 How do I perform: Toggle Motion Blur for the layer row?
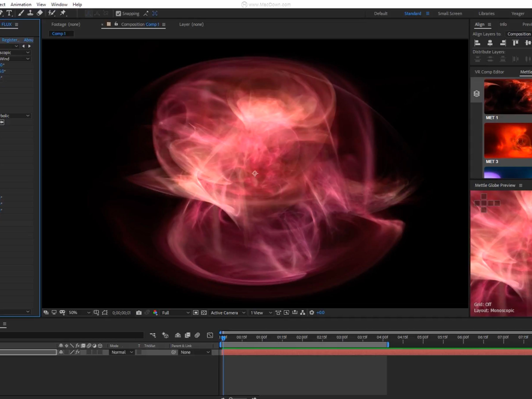89,352
